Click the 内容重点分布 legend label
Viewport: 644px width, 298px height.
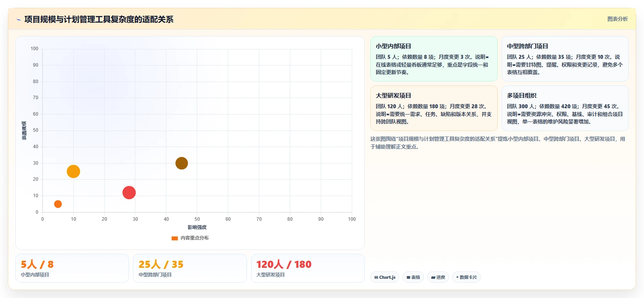click(x=195, y=238)
